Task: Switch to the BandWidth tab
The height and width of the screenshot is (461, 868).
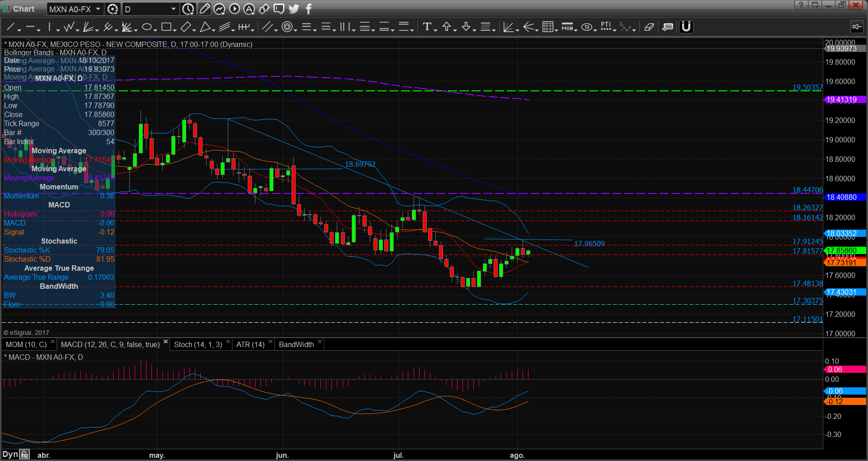Action: click(x=296, y=344)
